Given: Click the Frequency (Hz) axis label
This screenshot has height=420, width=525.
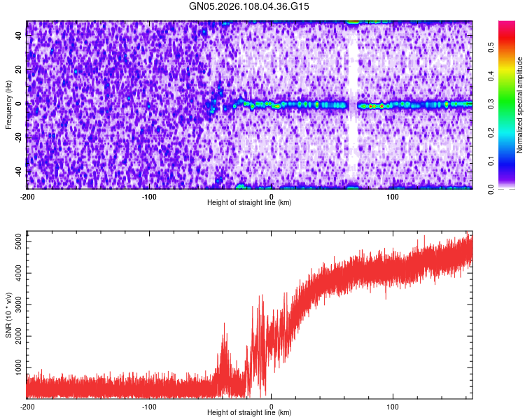Looking at the screenshot, I should (8, 105).
